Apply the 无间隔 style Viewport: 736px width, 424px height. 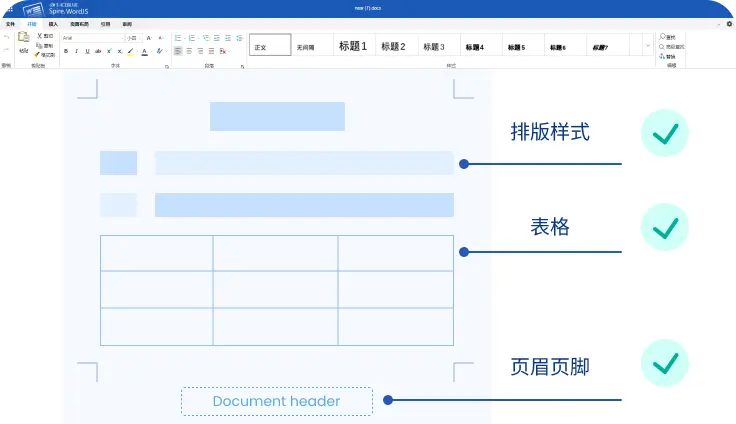[x=312, y=46]
